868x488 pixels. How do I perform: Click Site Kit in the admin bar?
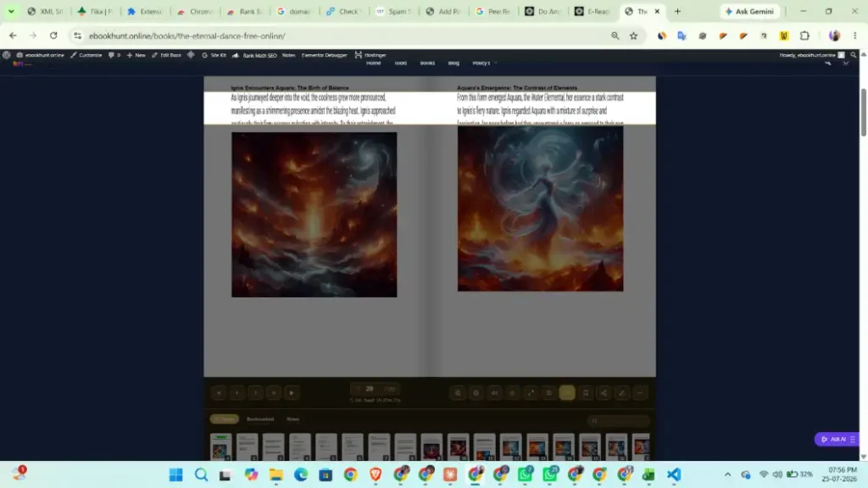pyautogui.click(x=214, y=55)
